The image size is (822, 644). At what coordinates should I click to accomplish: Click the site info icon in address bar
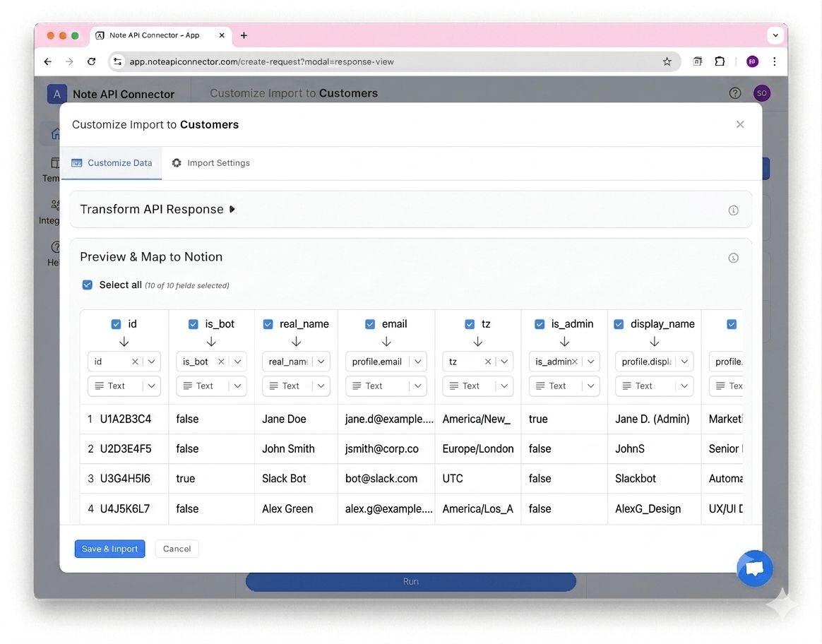coord(117,62)
